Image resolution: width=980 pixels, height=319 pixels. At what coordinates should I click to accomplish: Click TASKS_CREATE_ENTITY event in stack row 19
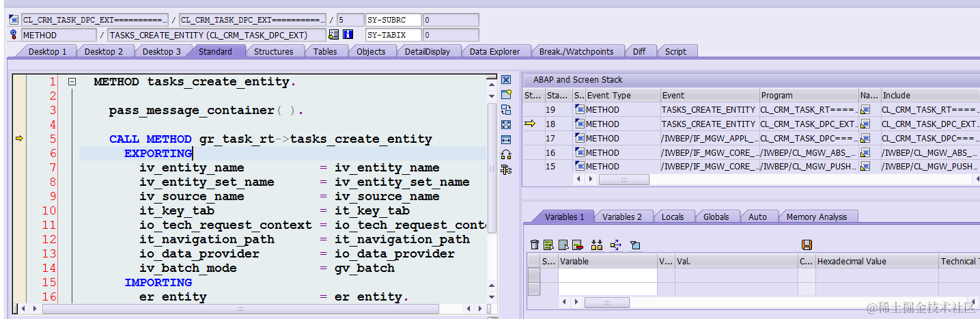click(x=709, y=109)
